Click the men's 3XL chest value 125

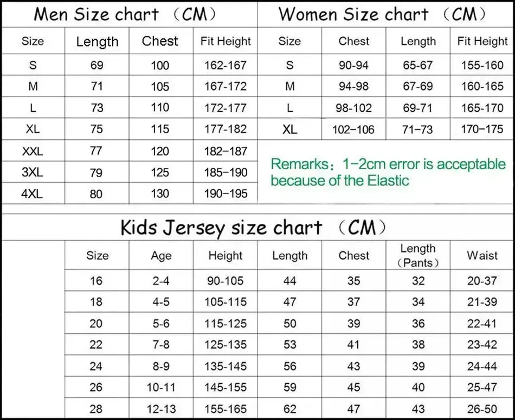(x=160, y=172)
